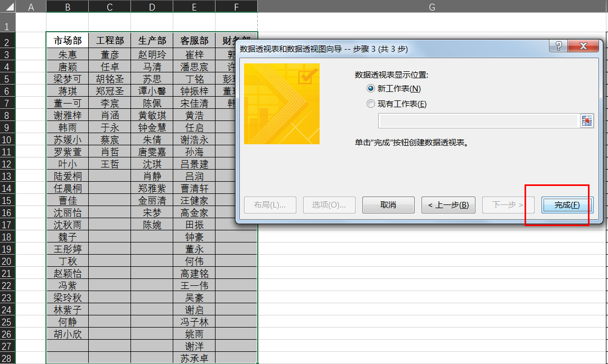The height and width of the screenshot is (364, 608).
Task: Click the cell containing 苏承卓
Action: tap(194, 358)
